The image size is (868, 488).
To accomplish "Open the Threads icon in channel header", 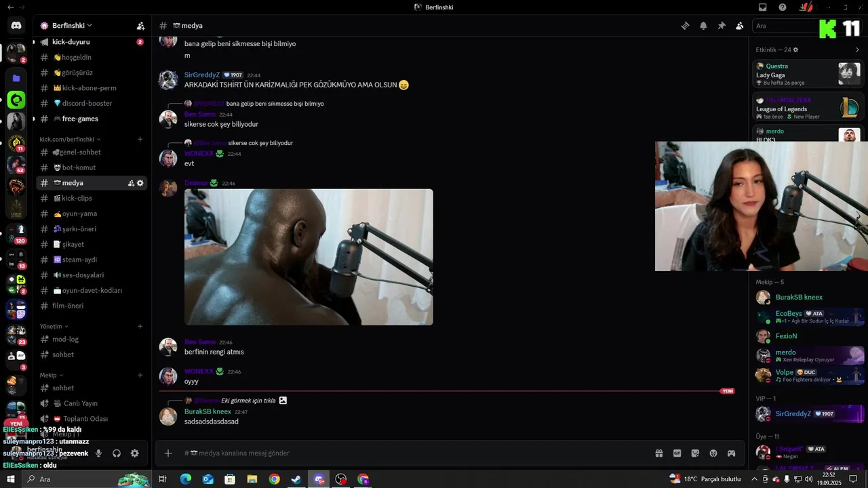I will coord(686,26).
